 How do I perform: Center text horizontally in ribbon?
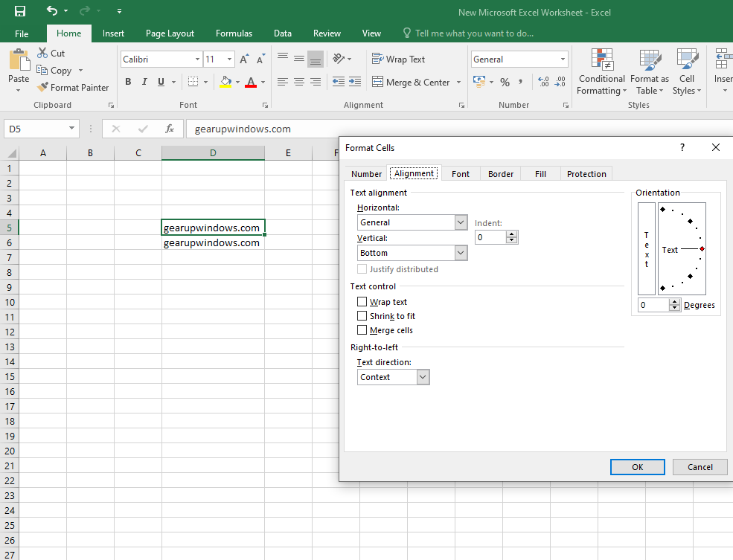[x=299, y=83]
